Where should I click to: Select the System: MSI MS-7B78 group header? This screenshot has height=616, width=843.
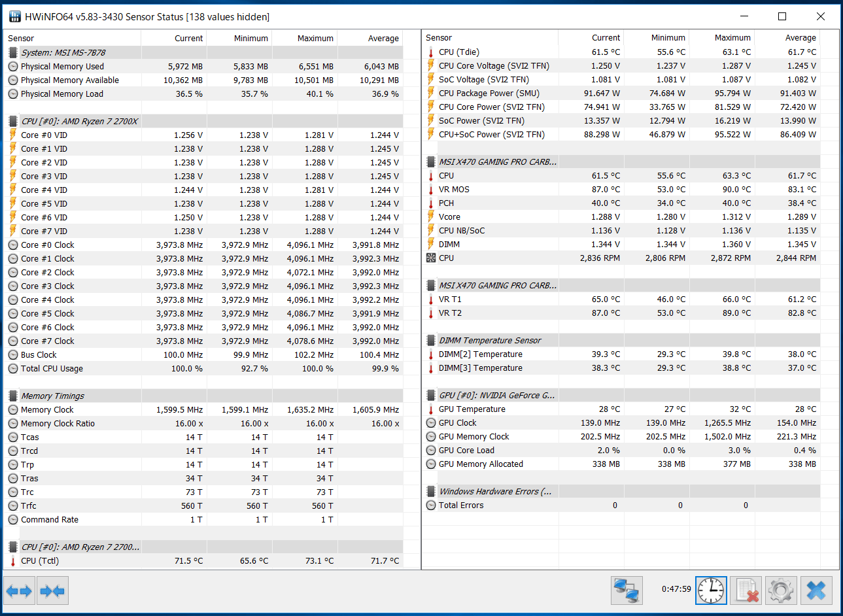click(x=203, y=52)
